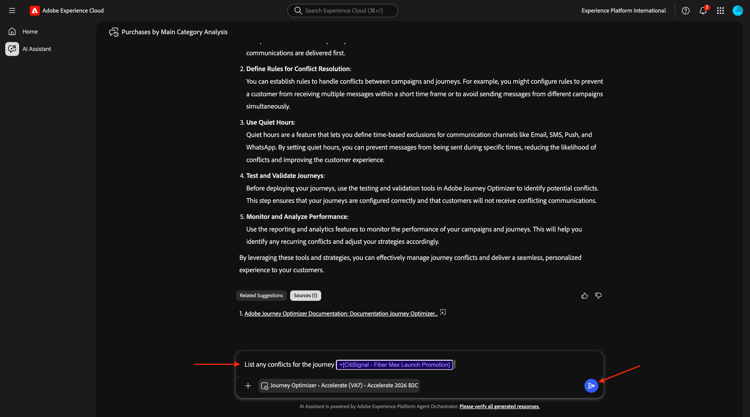
Task: Select the Sources (1) tab
Action: (x=305, y=296)
